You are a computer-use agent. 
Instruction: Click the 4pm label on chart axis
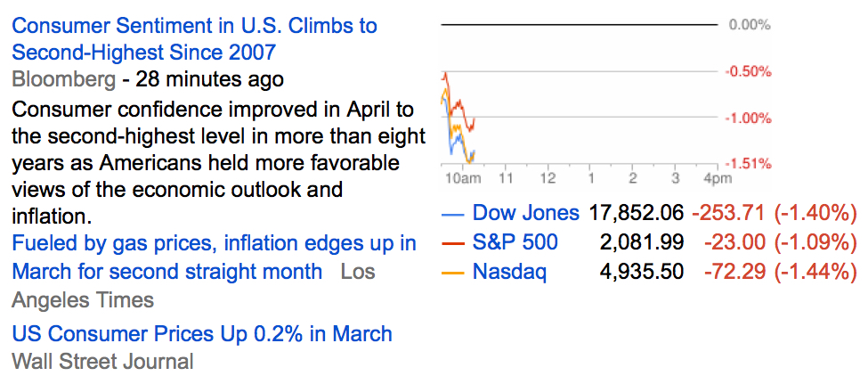point(717,179)
